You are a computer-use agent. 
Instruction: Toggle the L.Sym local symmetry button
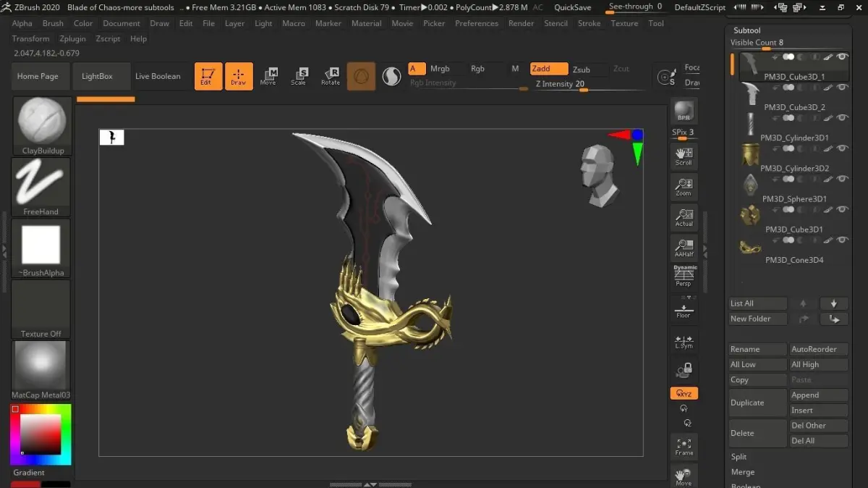coord(684,341)
